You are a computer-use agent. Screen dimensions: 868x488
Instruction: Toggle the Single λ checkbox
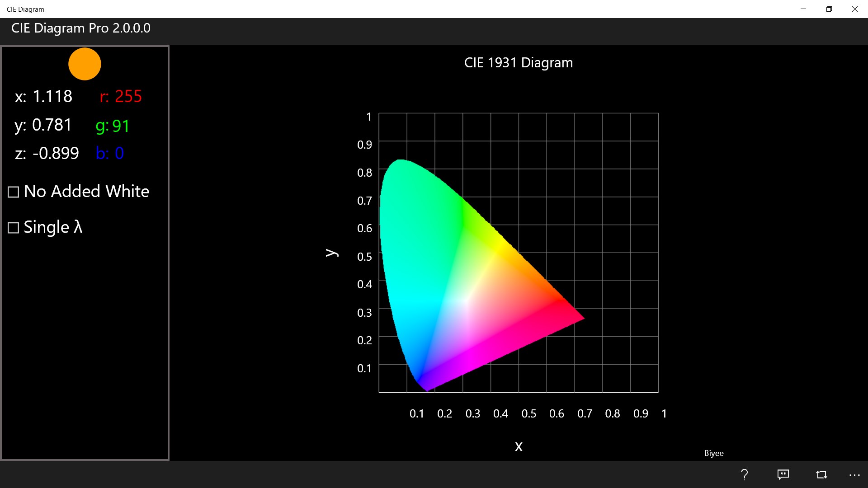(x=14, y=227)
